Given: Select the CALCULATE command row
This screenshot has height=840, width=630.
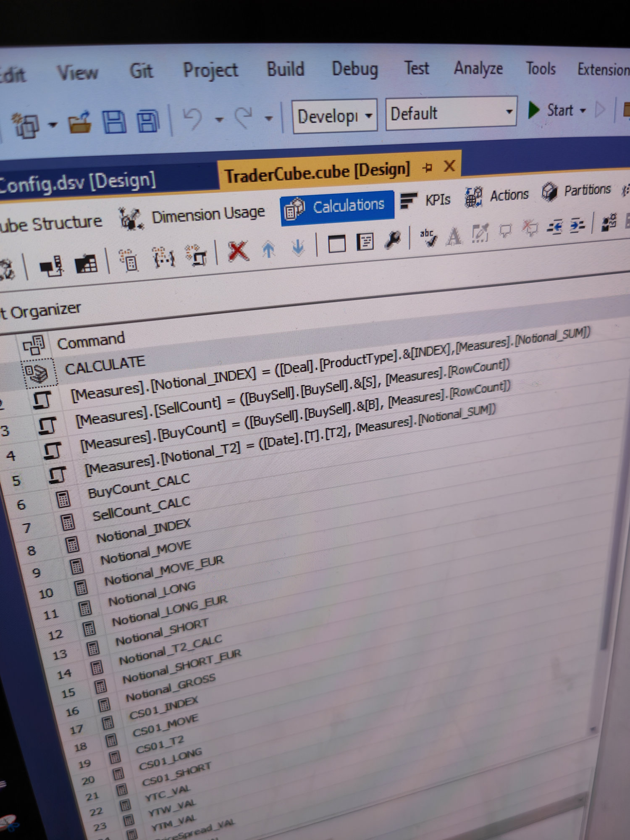Looking at the screenshot, I should [x=105, y=366].
